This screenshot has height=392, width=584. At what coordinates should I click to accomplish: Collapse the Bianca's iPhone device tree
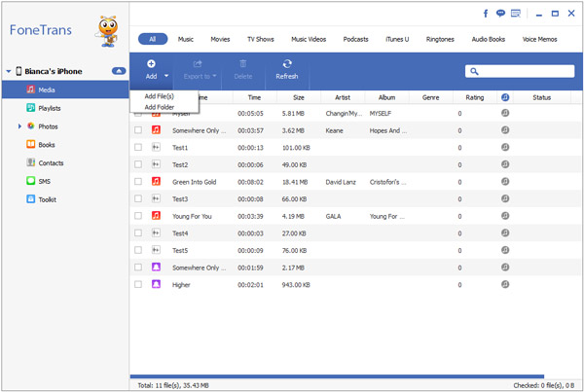tap(9, 71)
